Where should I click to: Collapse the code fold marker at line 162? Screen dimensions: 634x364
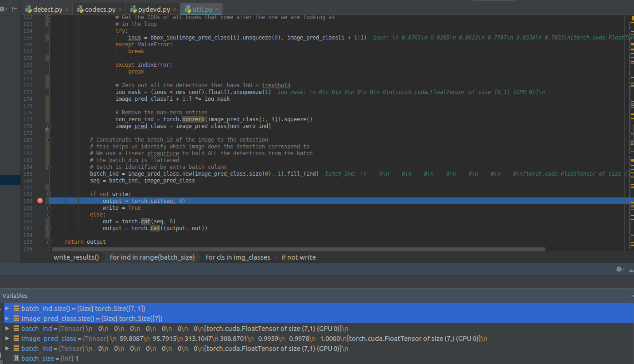pos(49,17)
